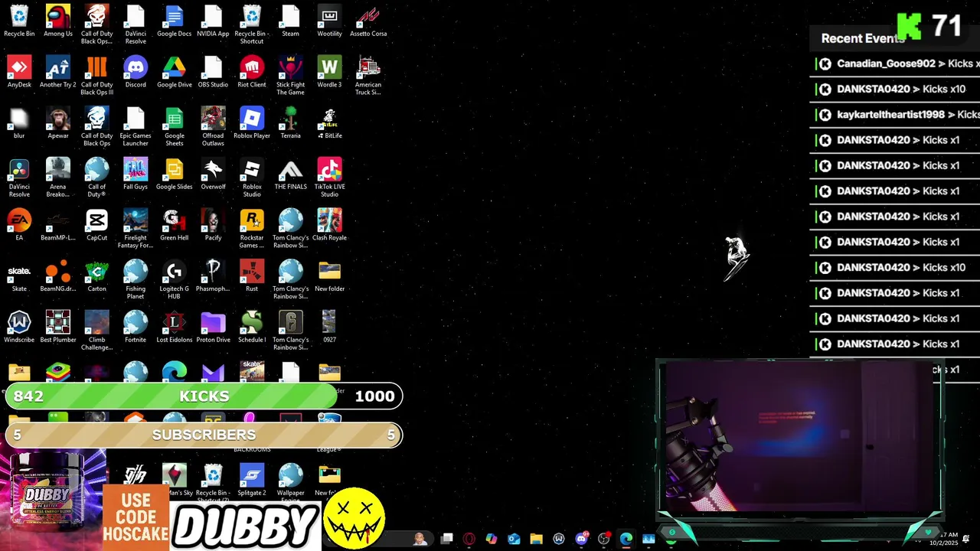
Task: Click the Canadian_Goose902 recent event row
Action: [895, 64]
